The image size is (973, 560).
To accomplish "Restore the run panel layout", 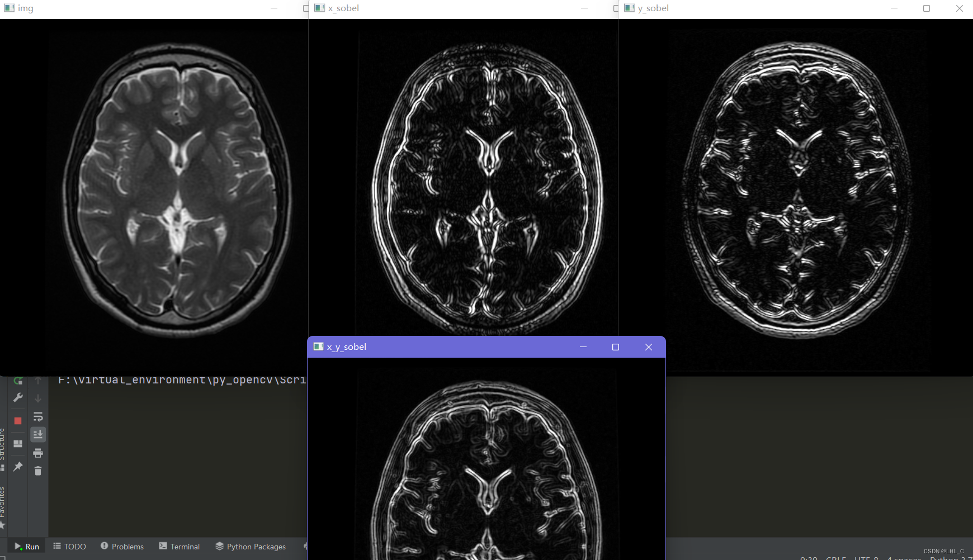I will (18, 444).
